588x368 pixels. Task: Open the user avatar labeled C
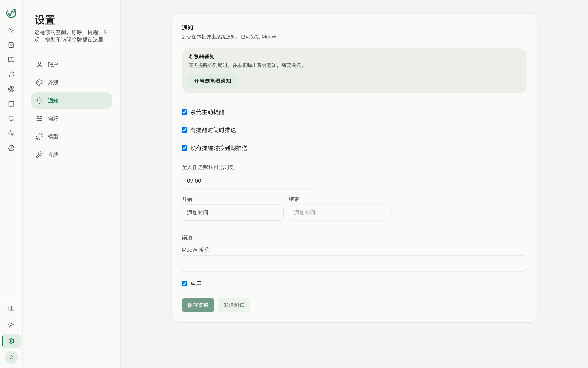pyautogui.click(x=11, y=357)
